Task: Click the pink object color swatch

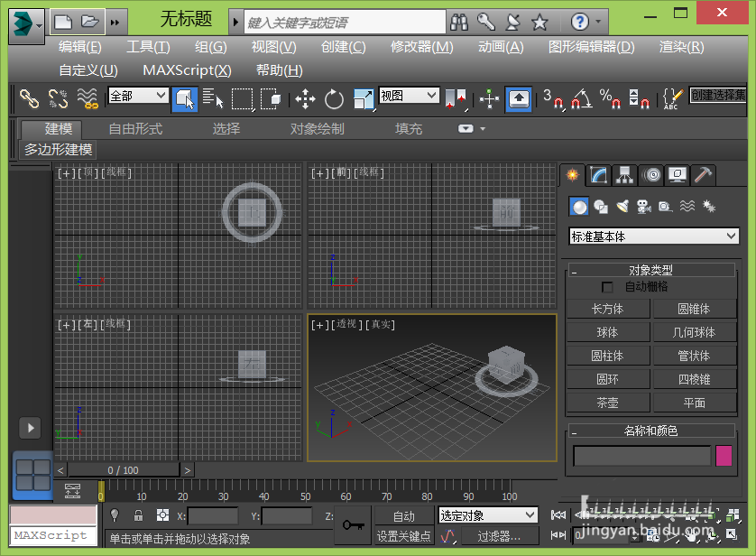Action: coord(724,456)
